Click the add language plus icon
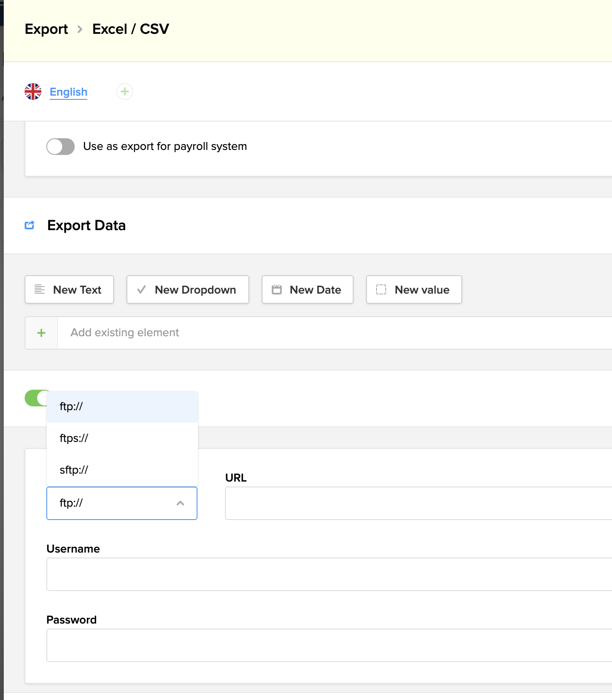612x700 pixels. (x=124, y=91)
